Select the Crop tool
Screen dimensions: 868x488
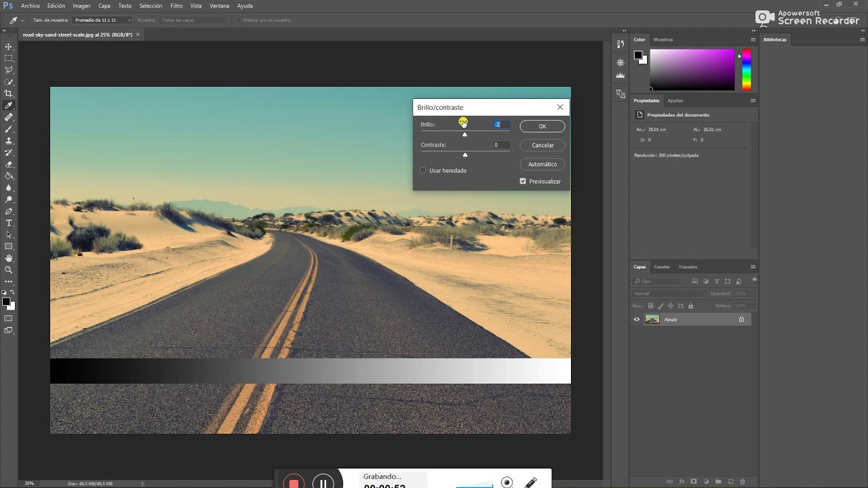tap(9, 94)
